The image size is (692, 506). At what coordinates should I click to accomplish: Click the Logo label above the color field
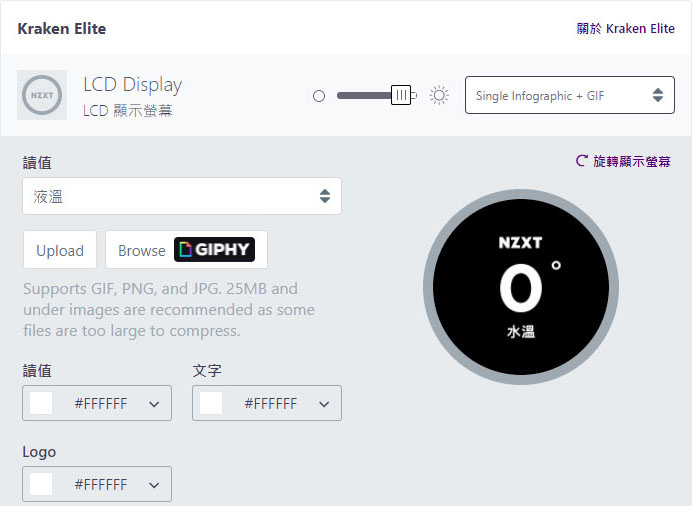(39, 453)
